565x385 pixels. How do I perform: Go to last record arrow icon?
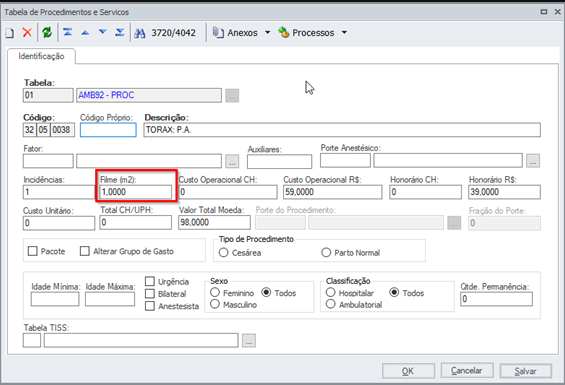120,32
